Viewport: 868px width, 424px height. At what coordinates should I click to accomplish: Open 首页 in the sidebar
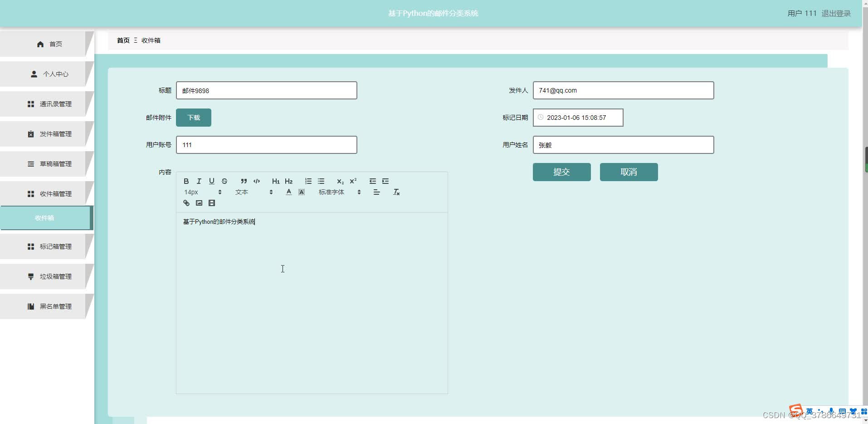coord(46,44)
